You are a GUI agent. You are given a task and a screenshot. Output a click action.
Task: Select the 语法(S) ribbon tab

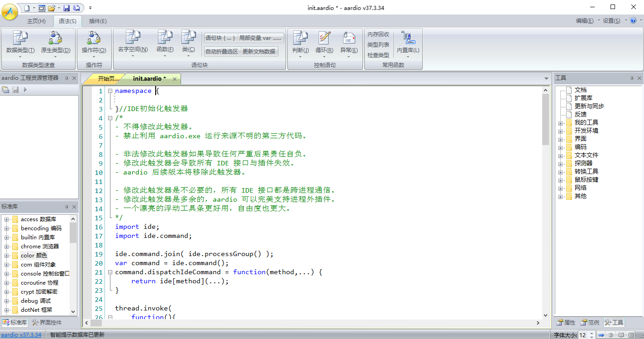pos(67,21)
